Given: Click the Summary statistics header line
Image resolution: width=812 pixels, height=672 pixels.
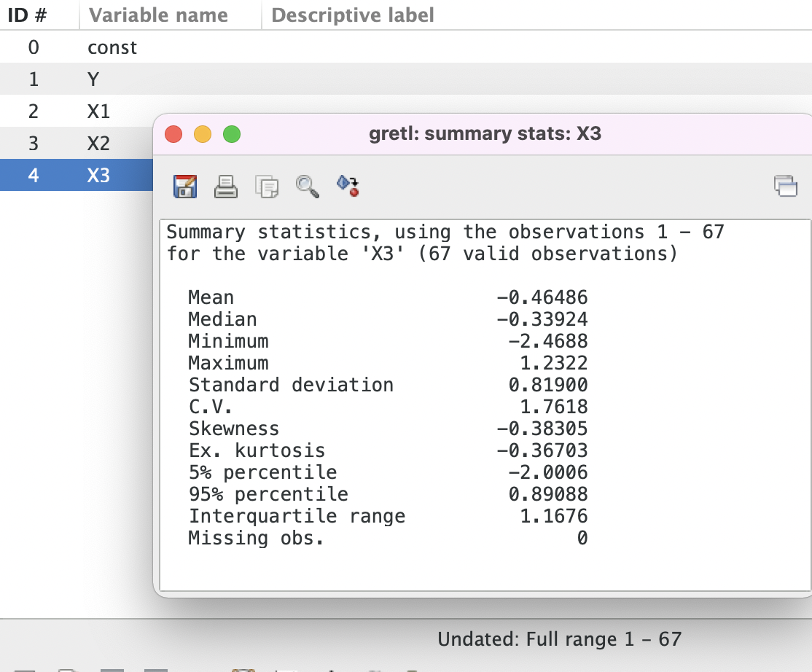Looking at the screenshot, I should [445, 232].
